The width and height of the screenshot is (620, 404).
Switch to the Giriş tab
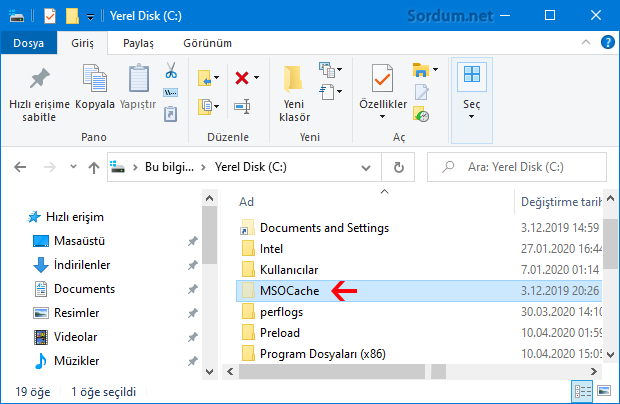pyautogui.click(x=82, y=43)
